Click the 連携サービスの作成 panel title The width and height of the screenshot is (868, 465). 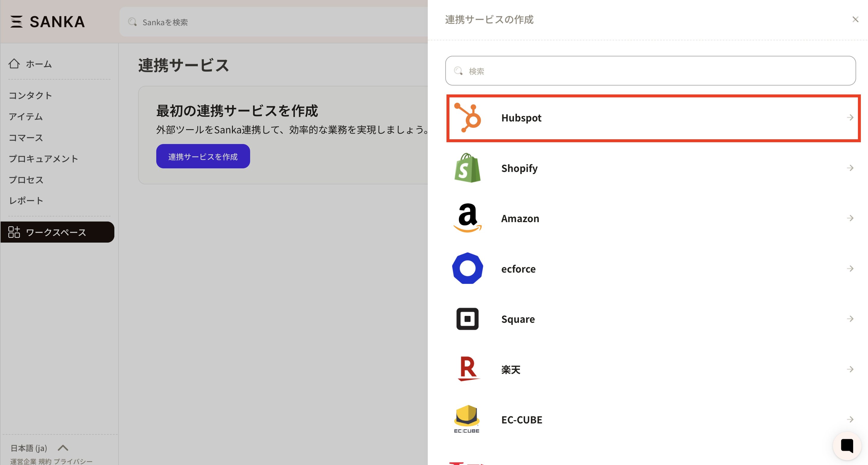click(x=489, y=20)
